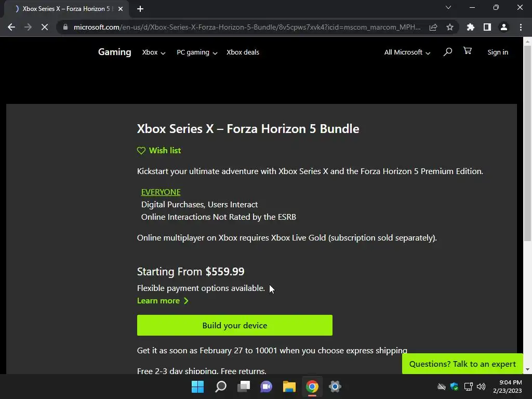Click scrollbar down arrow
532x399 pixels.
click(527, 369)
